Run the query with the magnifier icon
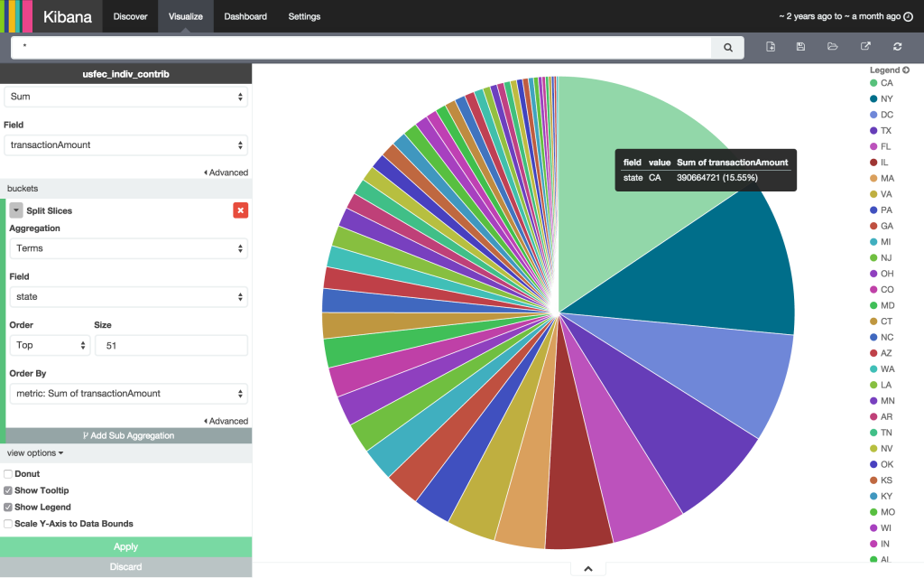Screen dimensions: 924x578 [727, 46]
